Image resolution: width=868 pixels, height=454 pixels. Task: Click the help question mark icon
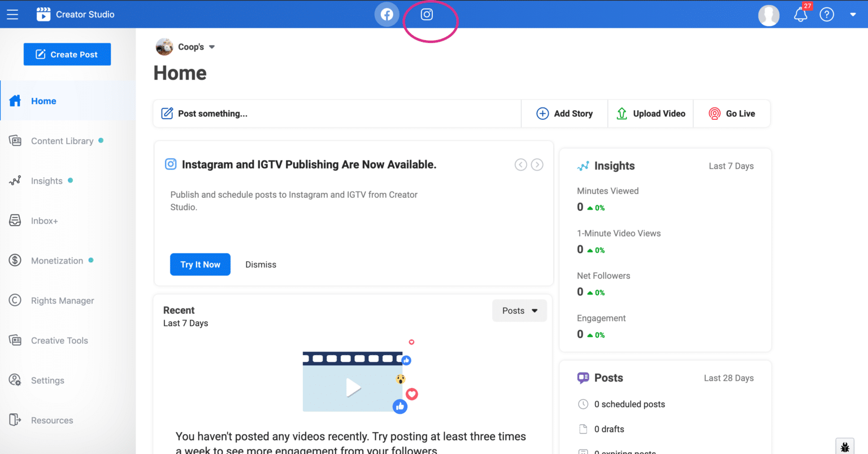tap(827, 15)
